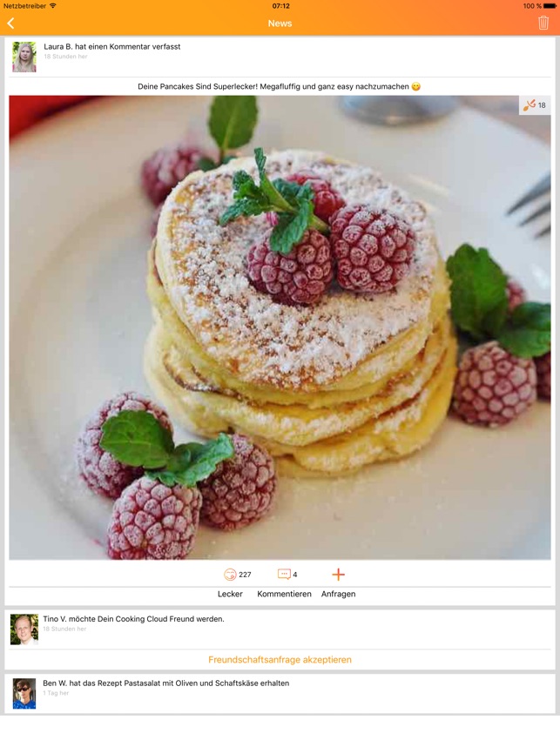Tap the Lecker smiley face icon

pos(230,575)
